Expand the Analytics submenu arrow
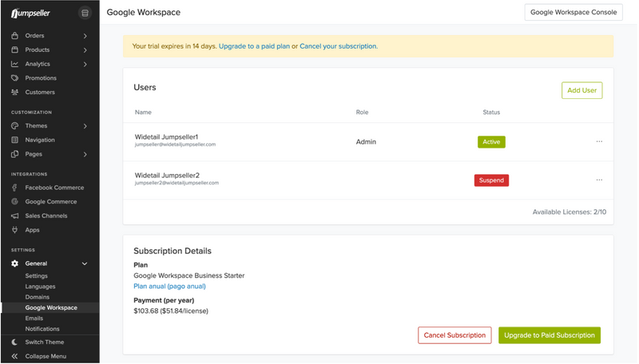 [x=85, y=64]
